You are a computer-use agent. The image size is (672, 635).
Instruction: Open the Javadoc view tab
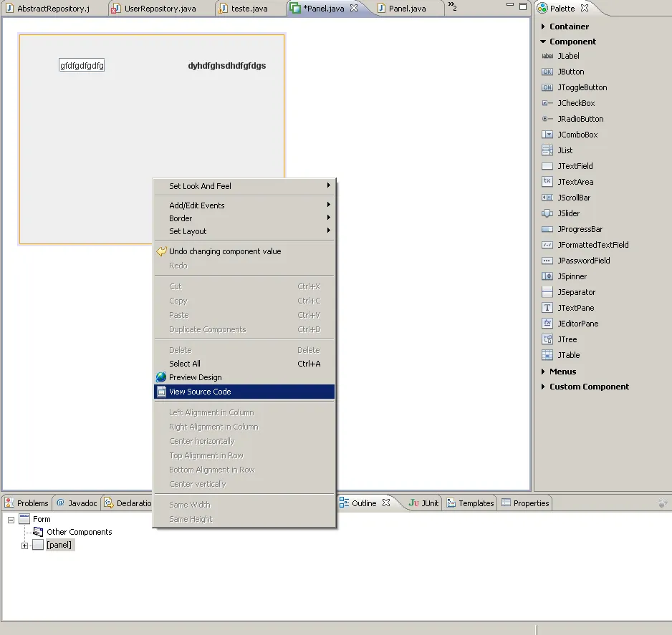pos(77,503)
